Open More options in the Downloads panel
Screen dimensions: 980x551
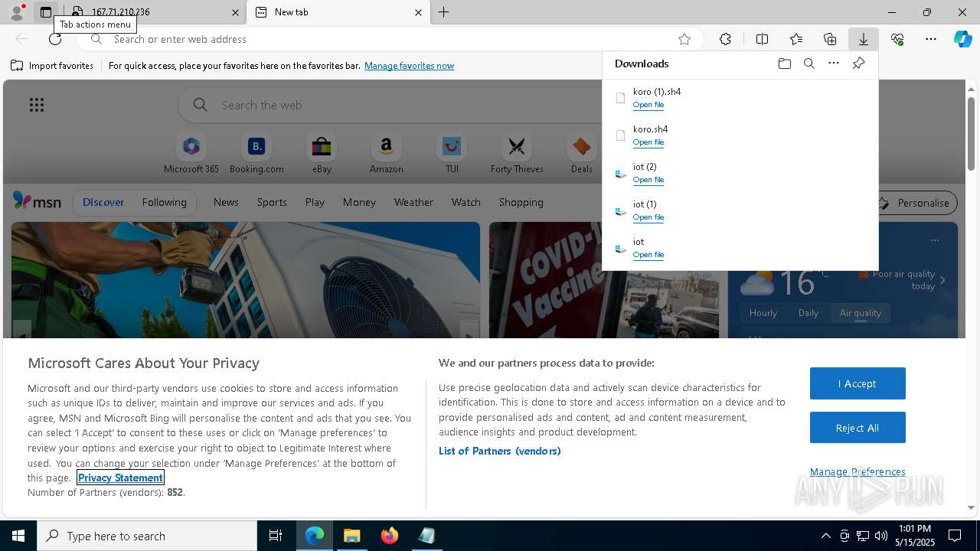[834, 64]
